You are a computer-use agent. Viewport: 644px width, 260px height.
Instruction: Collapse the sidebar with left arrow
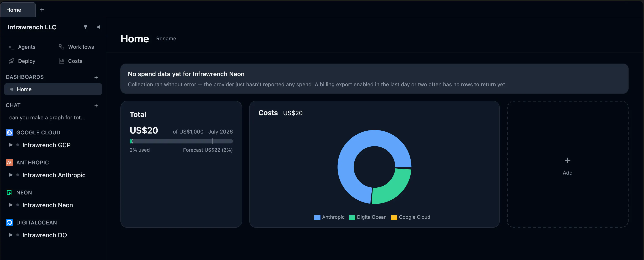[x=98, y=27]
